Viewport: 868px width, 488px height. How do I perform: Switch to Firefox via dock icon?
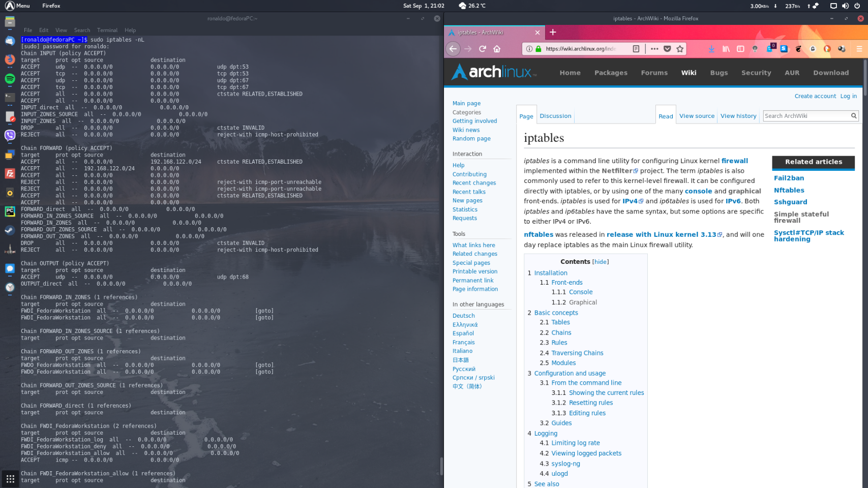pyautogui.click(x=10, y=59)
